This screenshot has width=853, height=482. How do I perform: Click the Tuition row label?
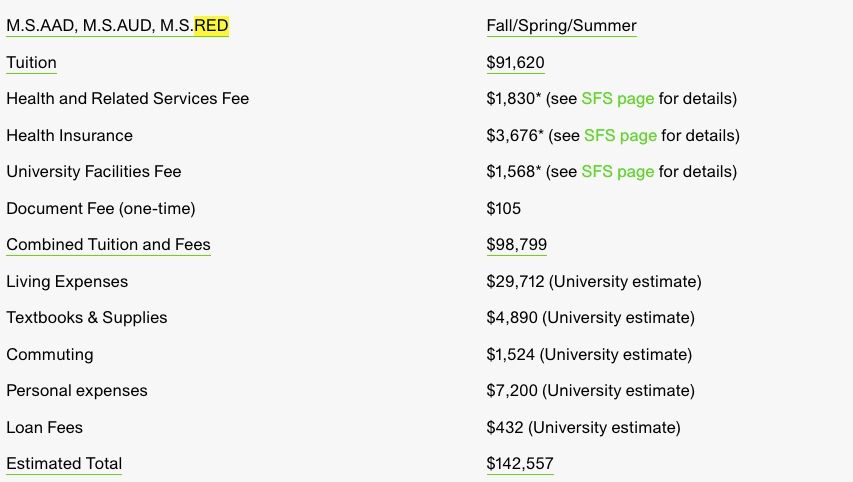coord(32,63)
